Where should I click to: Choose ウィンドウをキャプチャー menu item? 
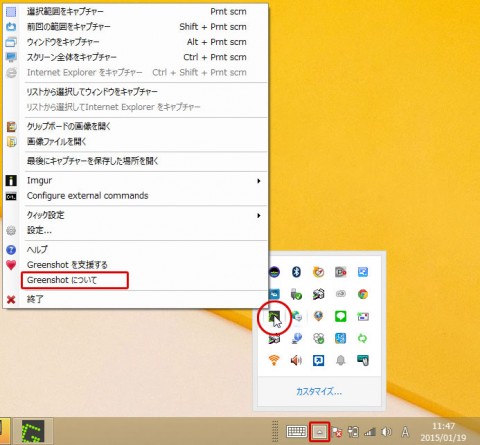(x=135, y=42)
